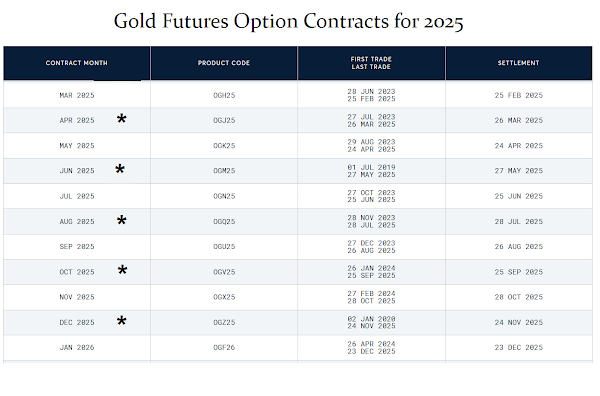Select the JAN 2026 contract month
This screenshot has width=600, height=396.
77,348
